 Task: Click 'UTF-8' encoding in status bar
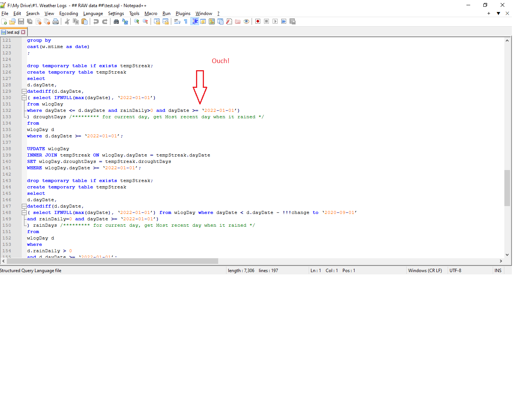tap(455, 271)
